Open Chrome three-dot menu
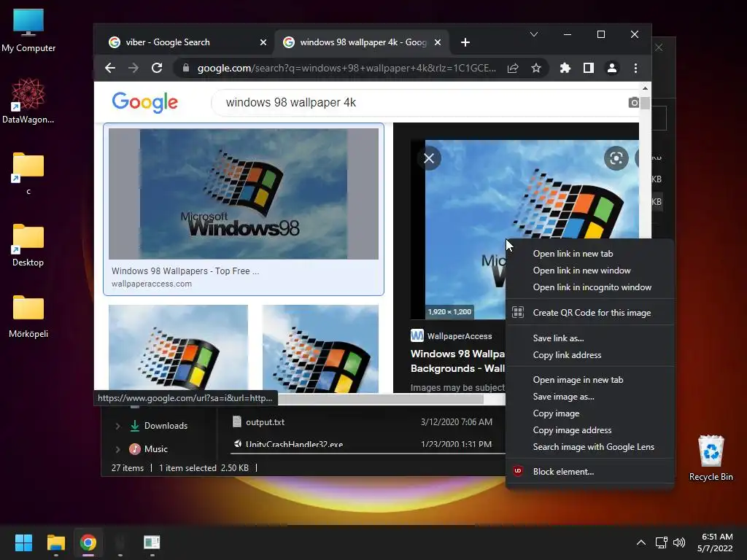This screenshot has height=560, width=747. (635, 68)
